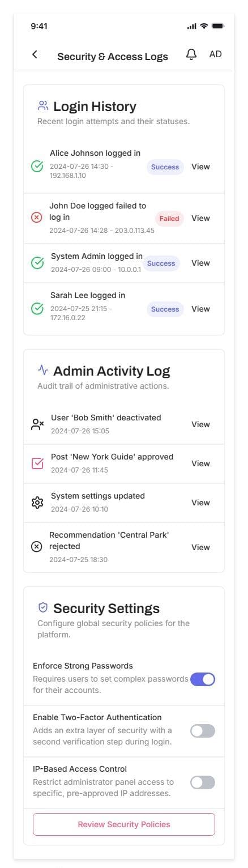Image resolution: width=248 pixels, height=868 pixels.
Task: Click the gear icon for System settings updated
Action: click(x=37, y=503)
